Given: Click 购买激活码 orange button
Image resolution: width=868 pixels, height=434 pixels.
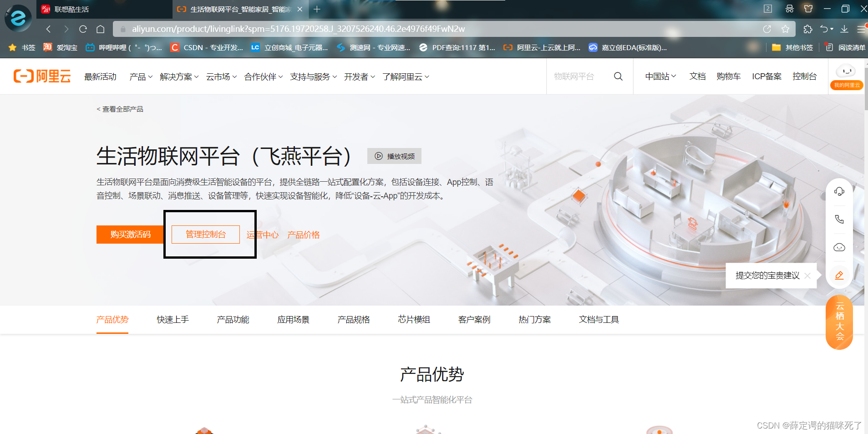Looking at the screenshot, I should 130,235.
